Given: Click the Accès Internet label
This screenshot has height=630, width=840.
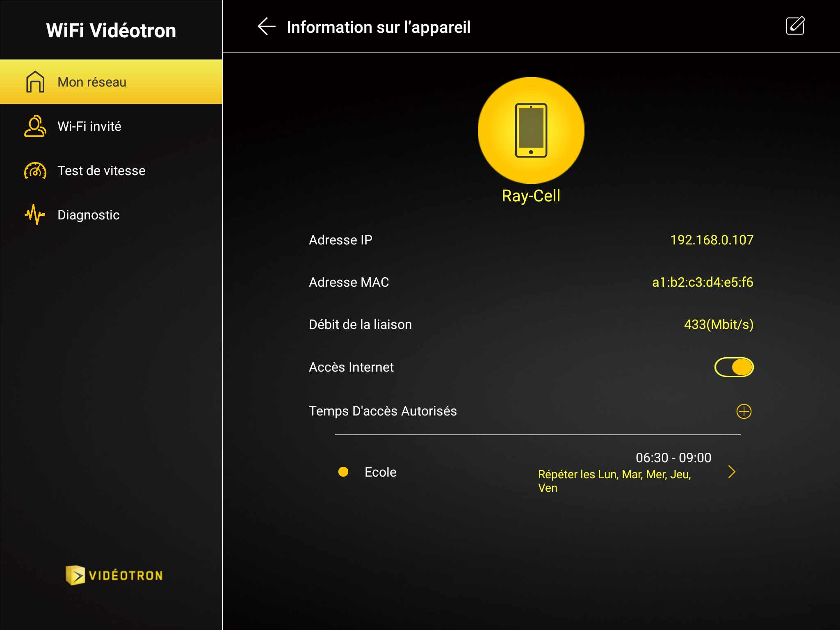Looking at the screenshot, I should (x=351, y=367).
